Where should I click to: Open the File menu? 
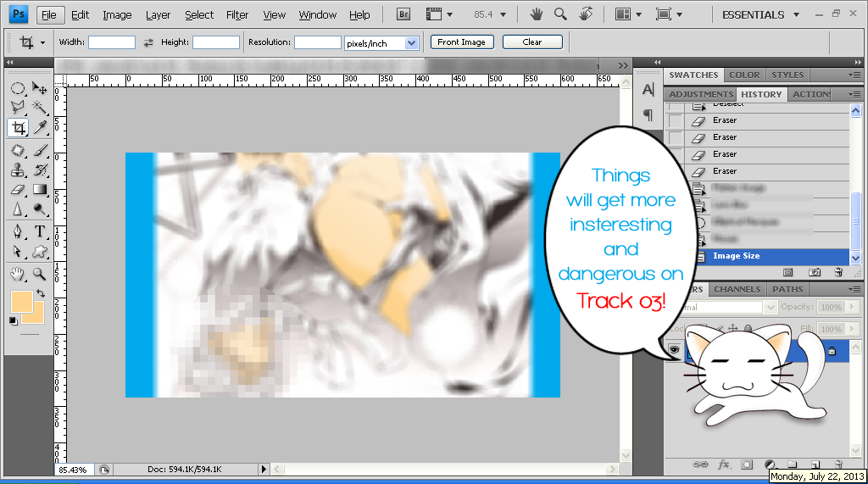tap(49, 15)
